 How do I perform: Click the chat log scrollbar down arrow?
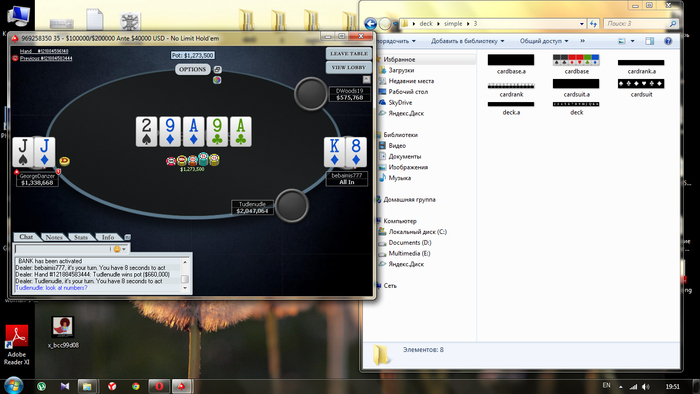185,288
